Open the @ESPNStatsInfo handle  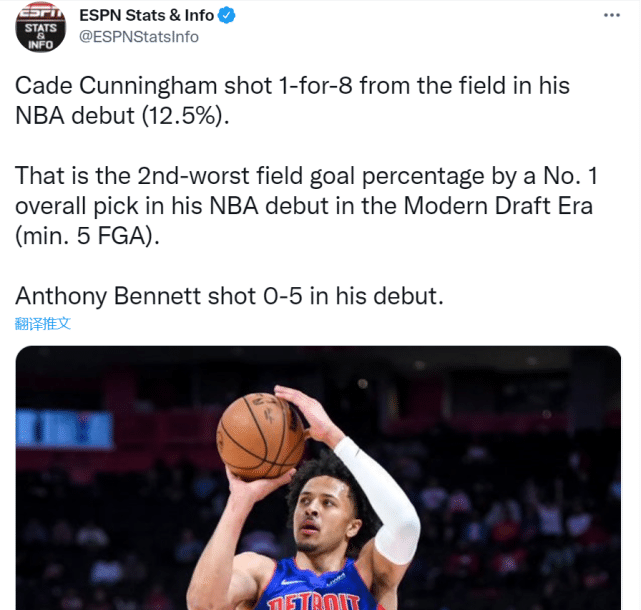pos(138,37)
